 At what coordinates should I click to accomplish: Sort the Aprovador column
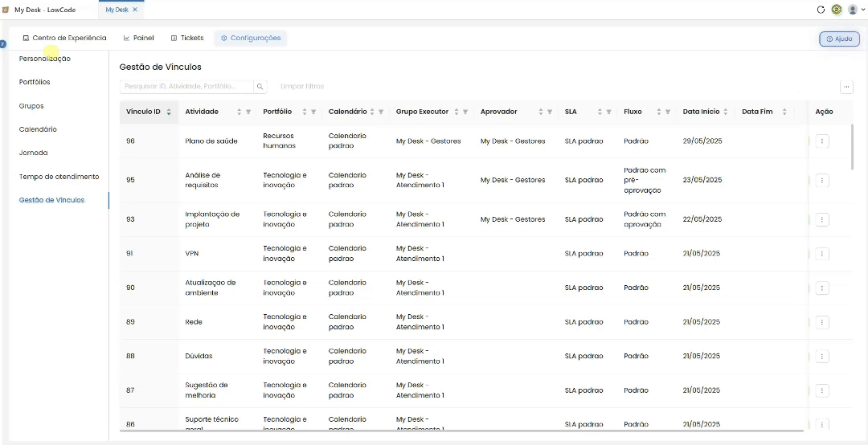541,112
